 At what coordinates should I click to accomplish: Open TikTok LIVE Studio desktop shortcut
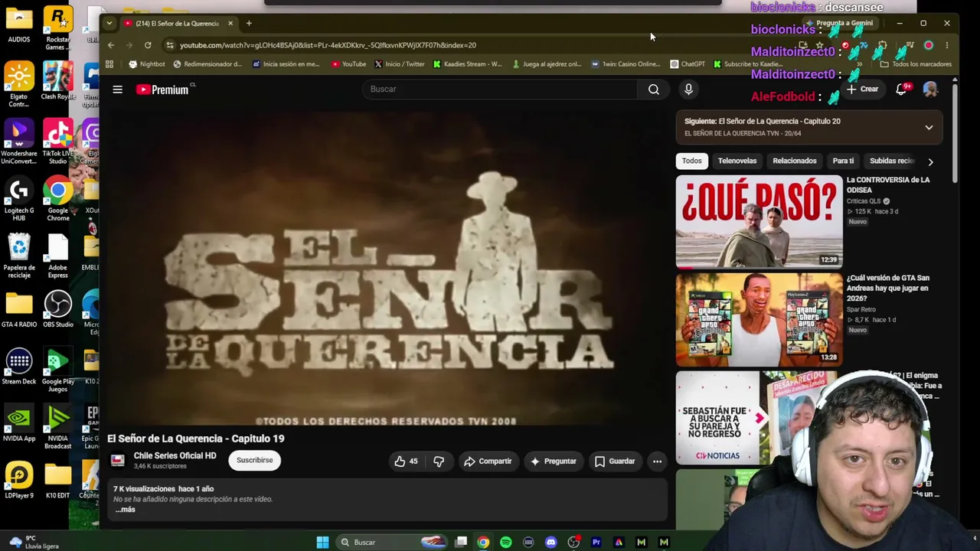pyautogui.click(x=58, y=142)
